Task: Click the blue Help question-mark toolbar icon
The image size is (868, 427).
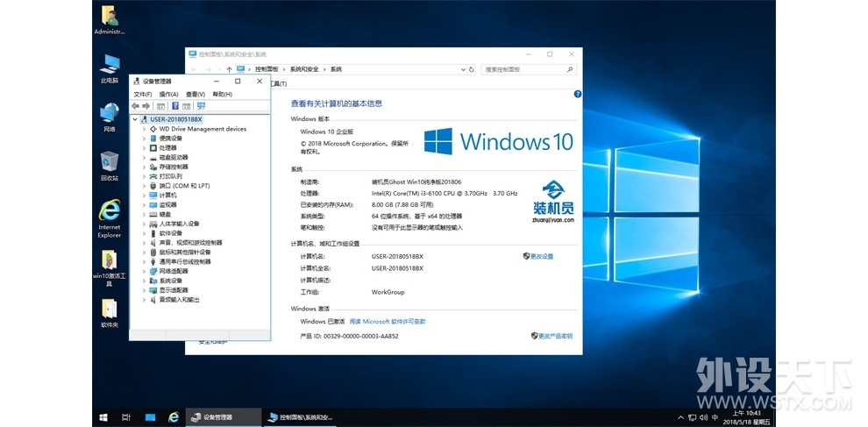Action: click(175, 106)
